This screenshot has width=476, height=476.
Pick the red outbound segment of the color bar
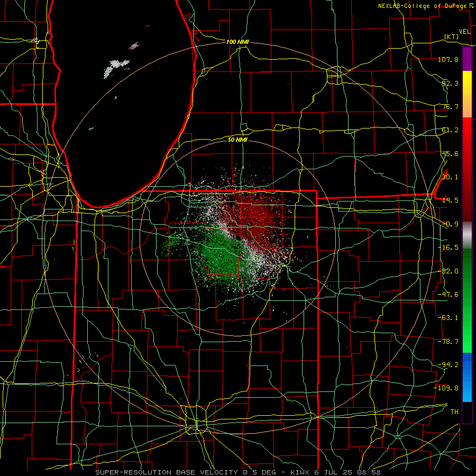(467, 169)
